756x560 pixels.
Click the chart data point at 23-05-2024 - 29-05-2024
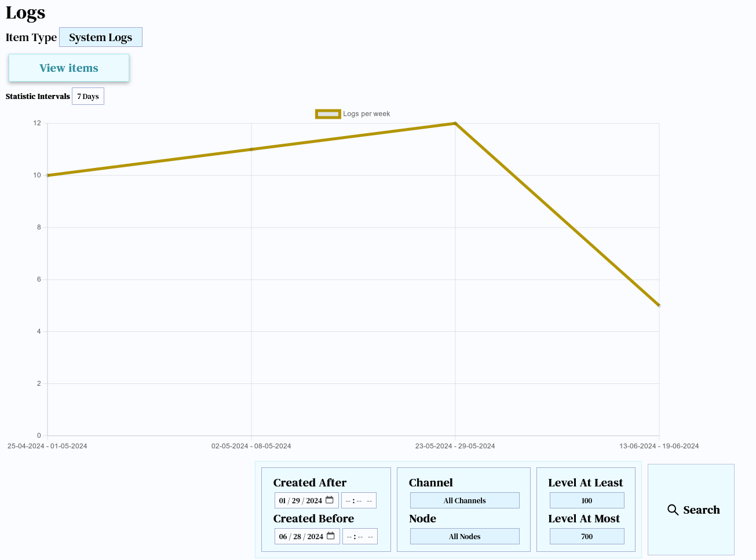point(455,123)
